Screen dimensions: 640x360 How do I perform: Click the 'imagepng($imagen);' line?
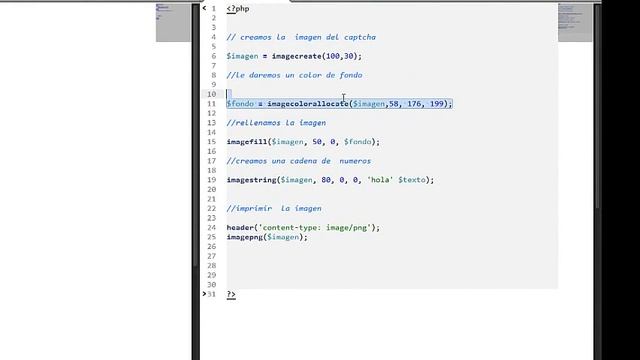click(267, 237)
